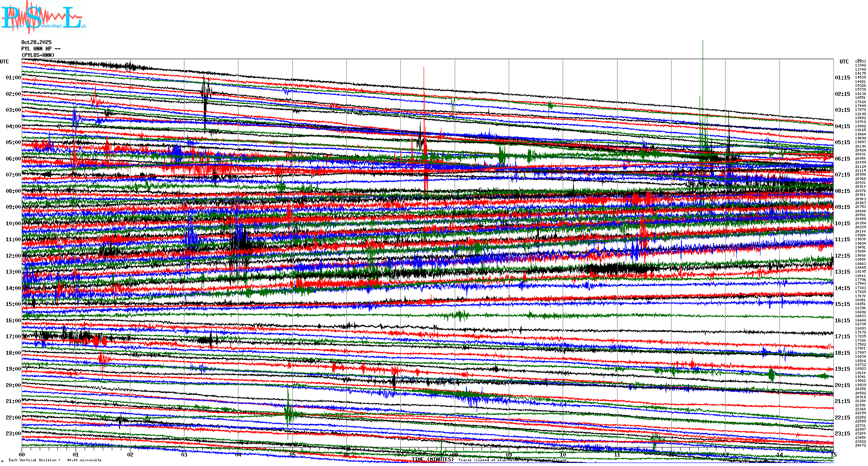868x466 pixels.
Task: Click the Each Vertical Division scale note
Action: point(55,460)
